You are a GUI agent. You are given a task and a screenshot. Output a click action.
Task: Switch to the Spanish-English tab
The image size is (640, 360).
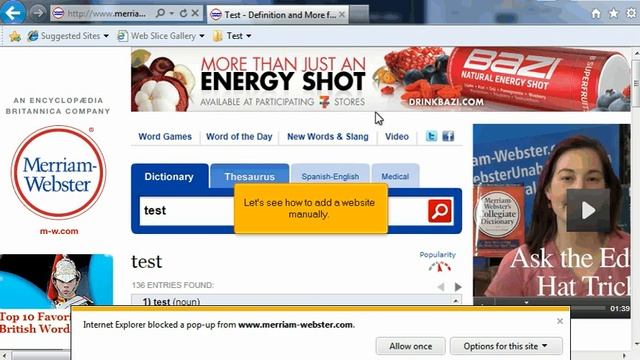point(330,176)
